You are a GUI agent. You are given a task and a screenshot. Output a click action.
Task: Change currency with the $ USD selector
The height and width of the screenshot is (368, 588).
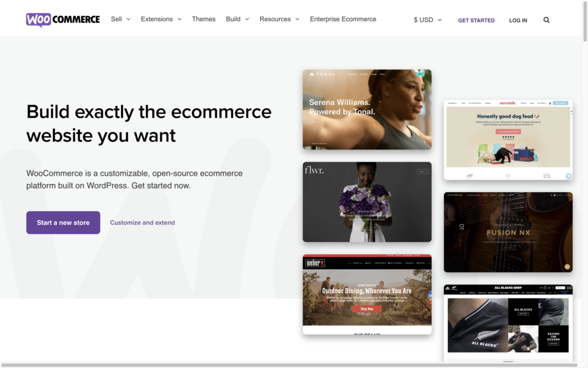coord(428,20)
